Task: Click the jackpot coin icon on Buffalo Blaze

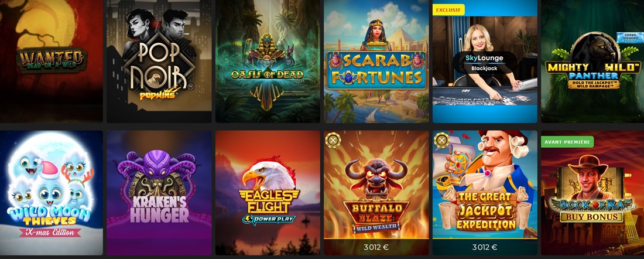Action: pos(333,140)
